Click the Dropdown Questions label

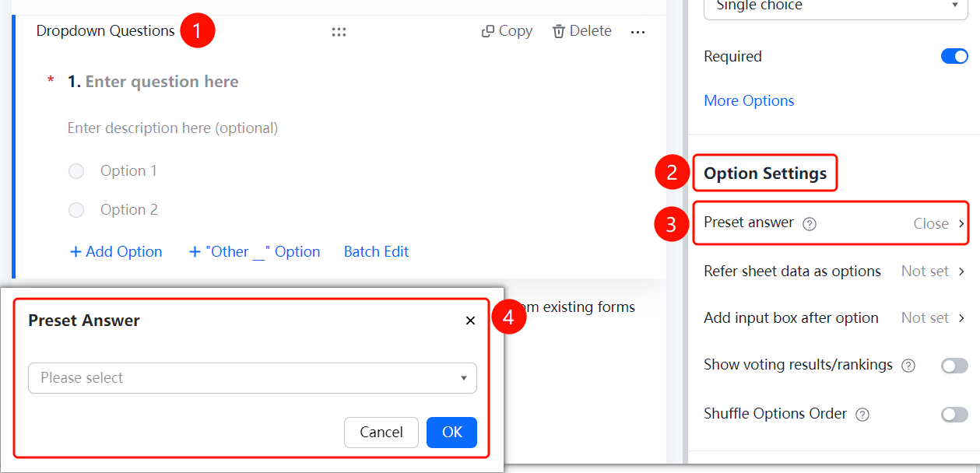(106, 31)
